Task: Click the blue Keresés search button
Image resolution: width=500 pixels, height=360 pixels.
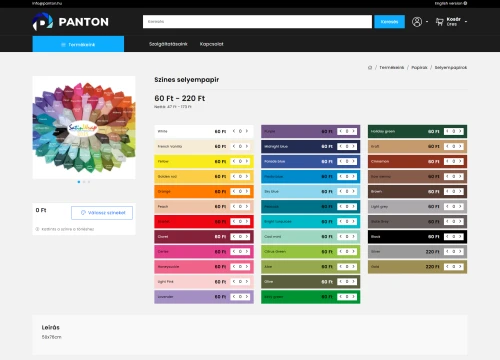Action: point(389,22)
